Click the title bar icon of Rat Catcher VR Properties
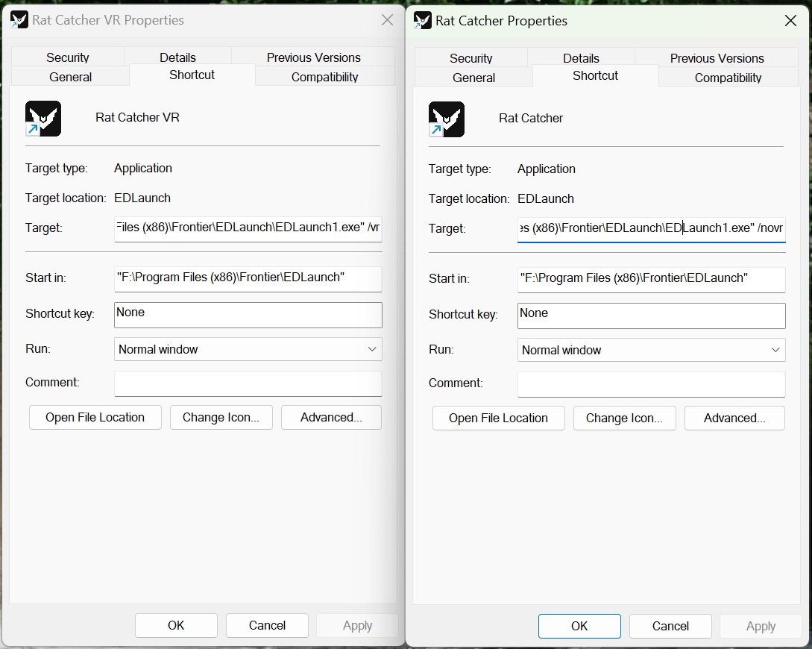Viewport: 812px width, 649px height. coord(19,20)
